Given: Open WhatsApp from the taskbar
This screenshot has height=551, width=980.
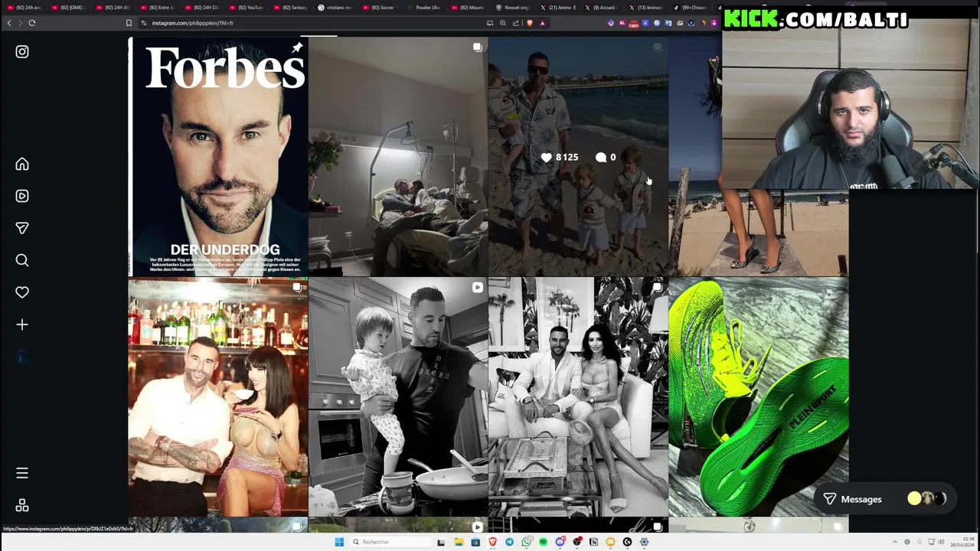Looking at the screenshot, I should tap(526, 542).
